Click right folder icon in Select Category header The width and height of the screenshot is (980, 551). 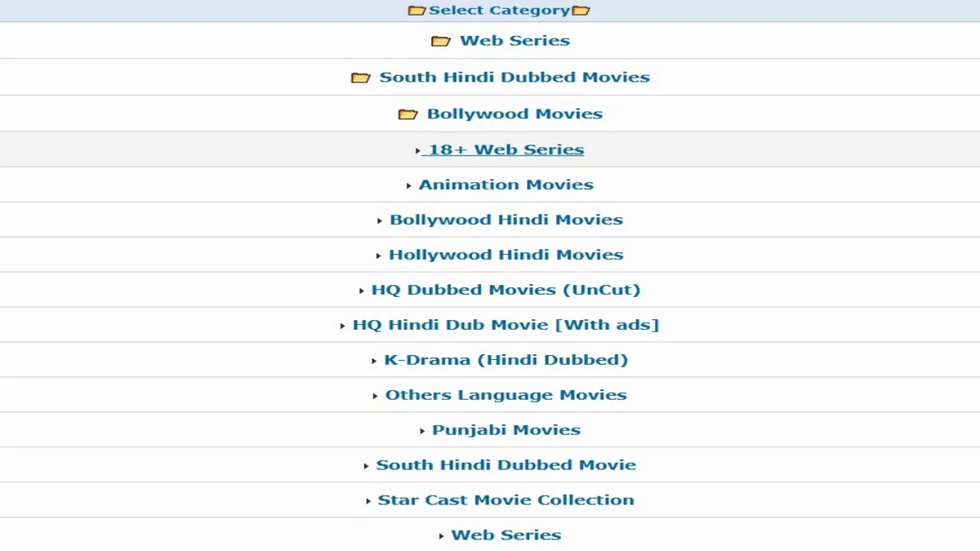[581, 11]
